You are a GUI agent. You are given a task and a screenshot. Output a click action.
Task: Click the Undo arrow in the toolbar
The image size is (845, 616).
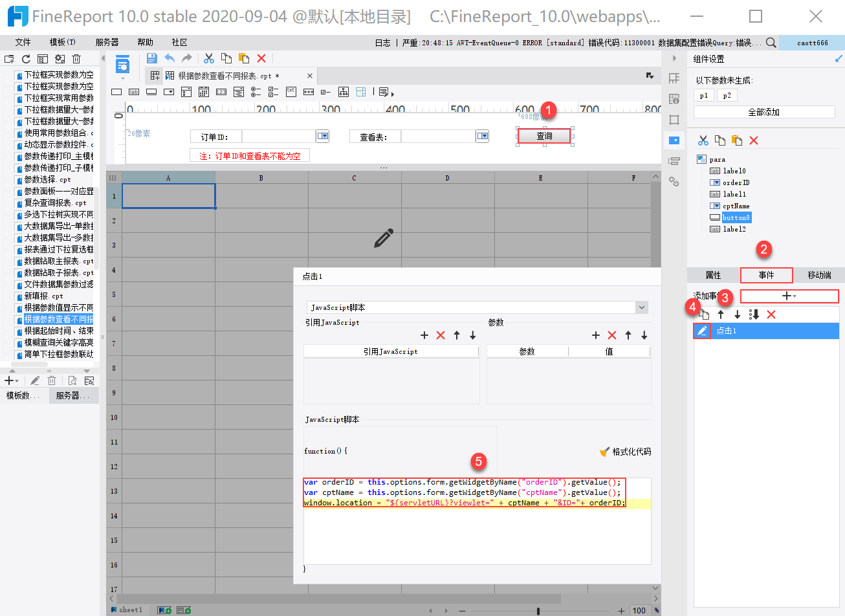(170, 58)
